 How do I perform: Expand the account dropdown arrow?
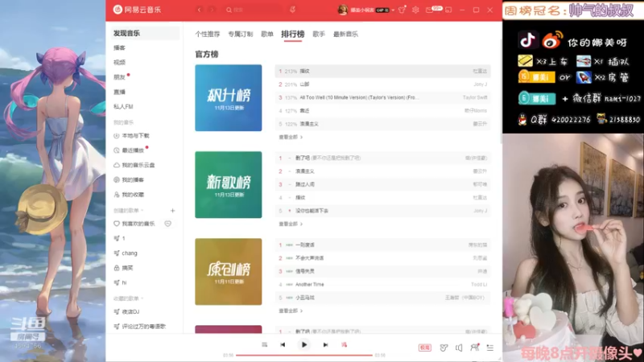[393, 10]
